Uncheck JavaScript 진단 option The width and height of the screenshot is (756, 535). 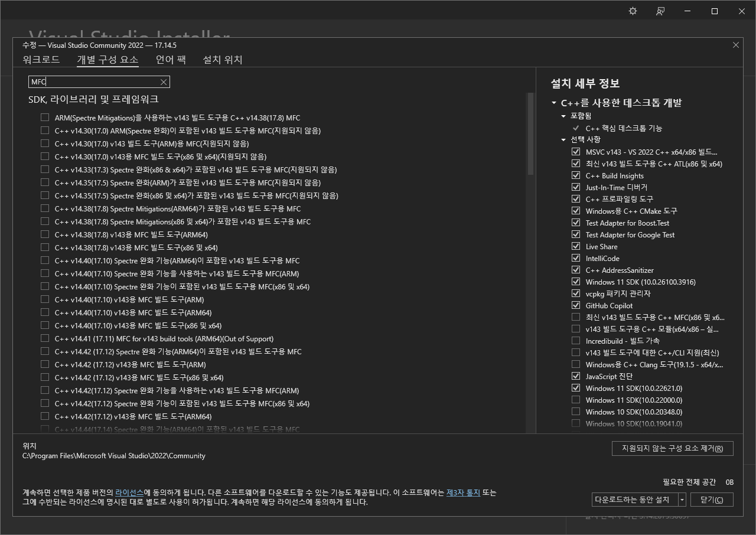pos(576,376)
